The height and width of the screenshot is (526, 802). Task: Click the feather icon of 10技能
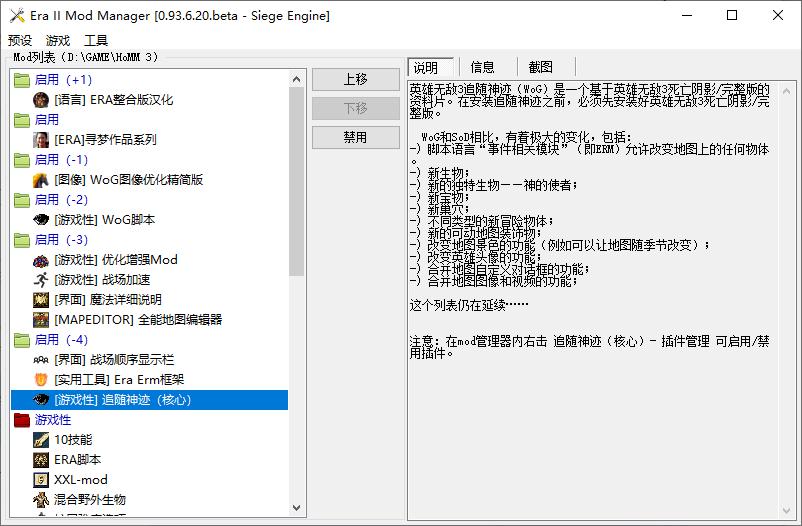coord(41,440)
